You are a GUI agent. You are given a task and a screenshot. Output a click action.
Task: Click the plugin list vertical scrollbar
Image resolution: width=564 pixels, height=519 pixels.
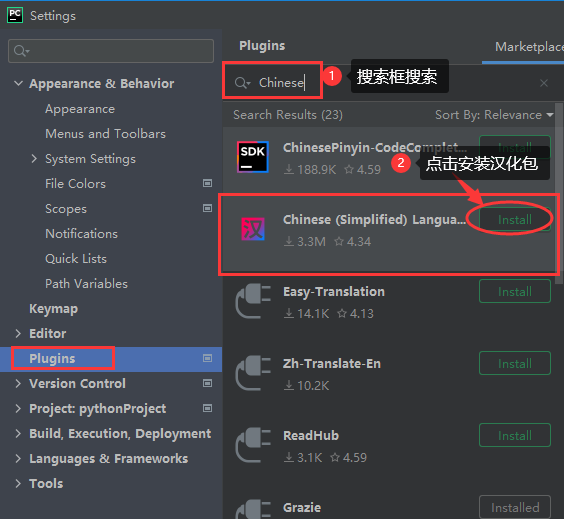(x=559, y=193)
